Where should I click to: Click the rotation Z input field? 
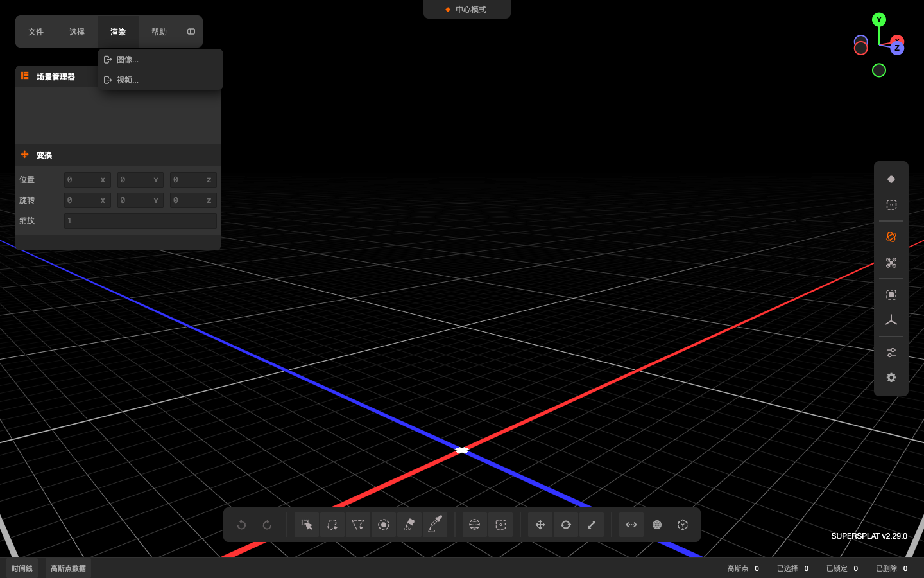(193, 200)
